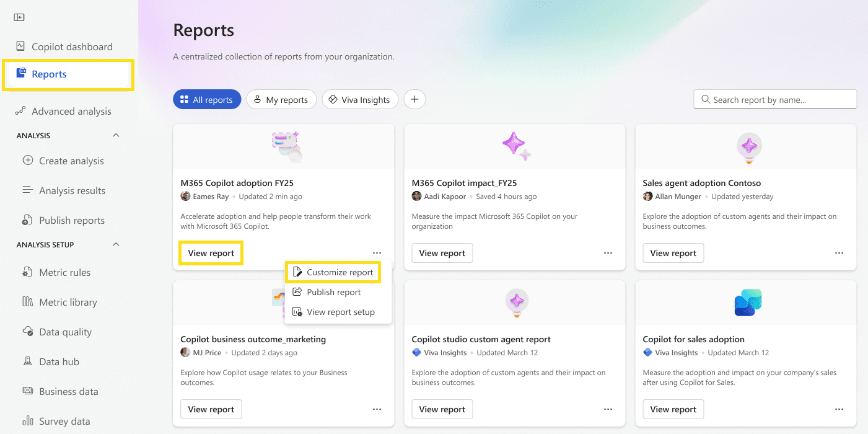The height and width of the screenshot is (434, 868).
Task: Select the All reports tab
Action: [x=207, y=99]
